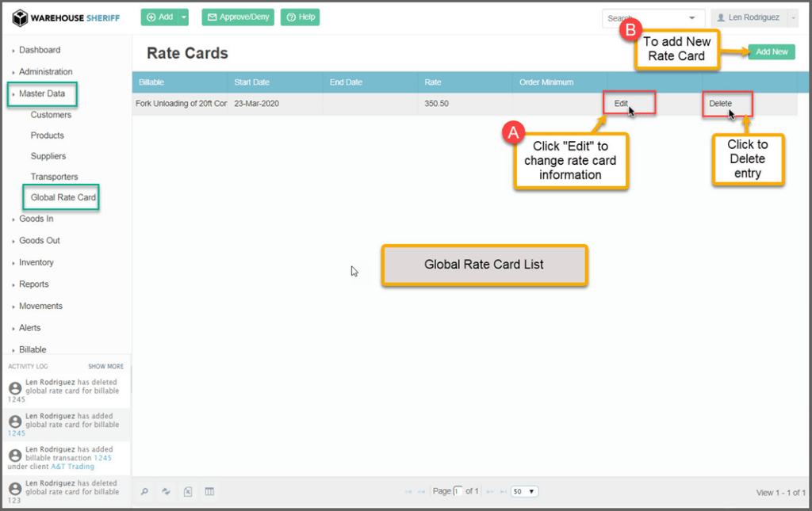Open the rows-per-page dropdown showing 50
The height and width of the screenshot is (511, 812).
(x=524, y=491)
